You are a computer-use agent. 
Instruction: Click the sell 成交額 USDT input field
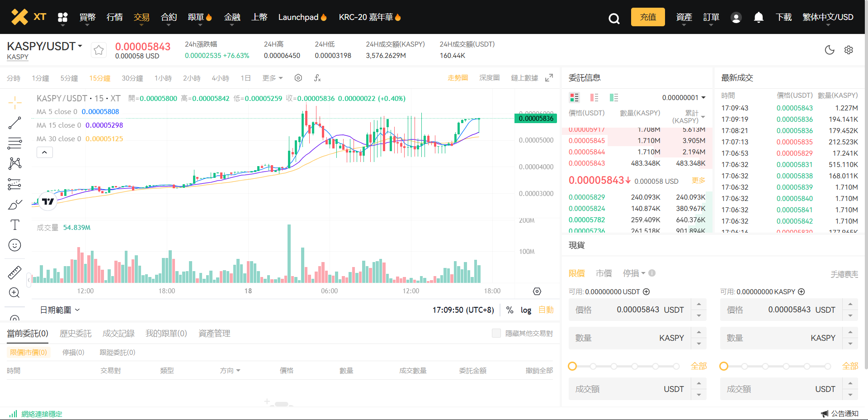(781, 389)
